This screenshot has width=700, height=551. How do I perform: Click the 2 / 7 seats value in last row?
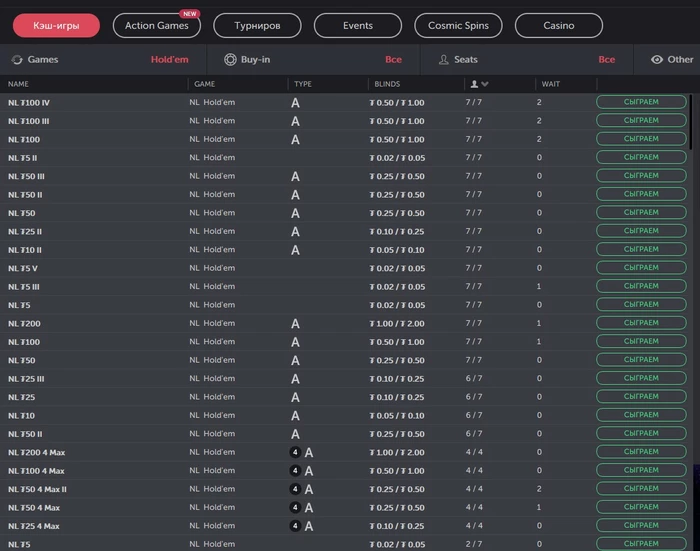tap(474, 544)
